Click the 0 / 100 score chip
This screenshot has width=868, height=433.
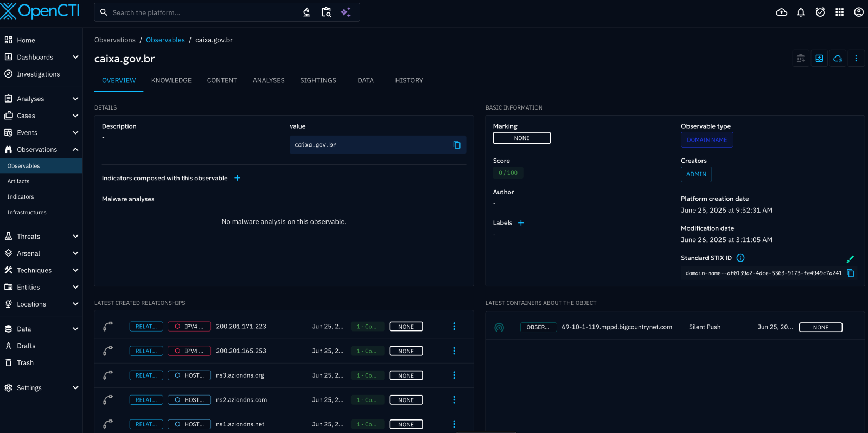click(x=508, y=173)
